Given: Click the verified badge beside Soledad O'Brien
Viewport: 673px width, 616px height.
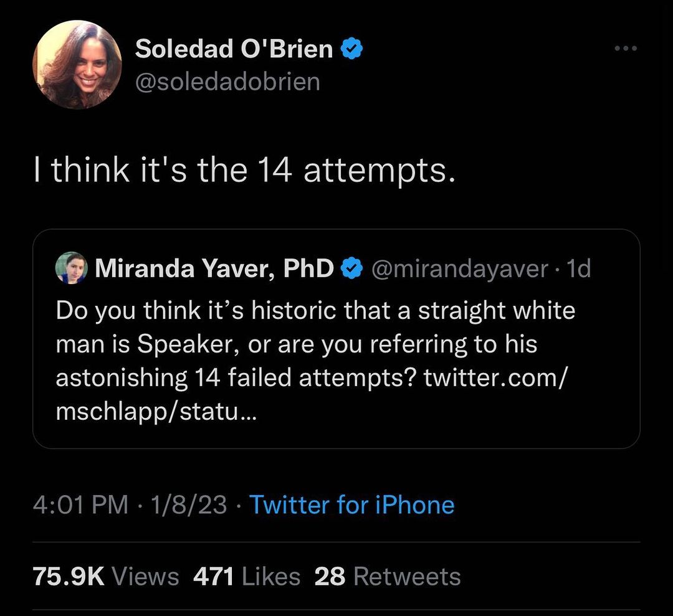Looking at the screenshot, I should coord(352,49).
